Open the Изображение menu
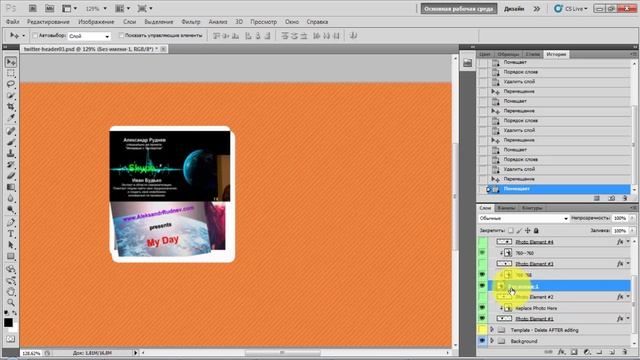Screen dimensions: 640x360 [x=96, y=22]
